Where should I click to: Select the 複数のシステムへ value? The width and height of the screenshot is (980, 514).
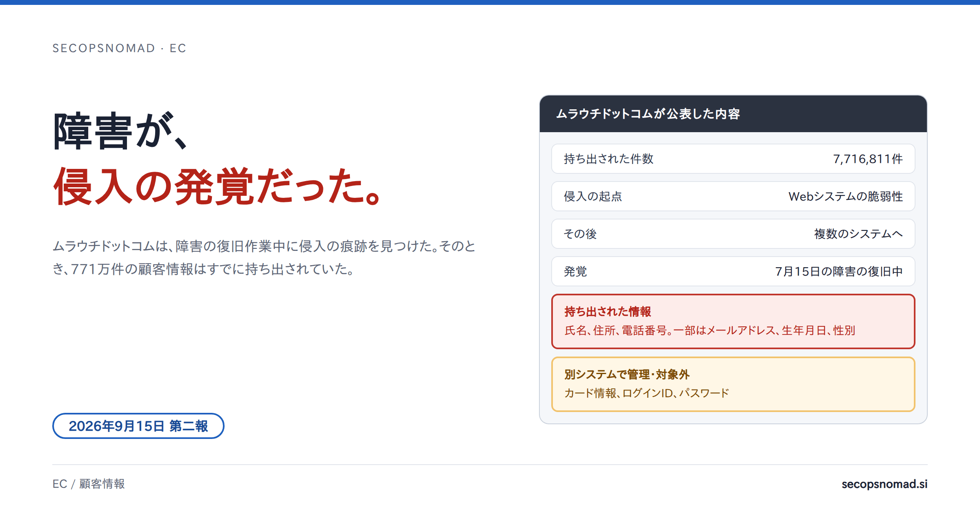(858, 234)
